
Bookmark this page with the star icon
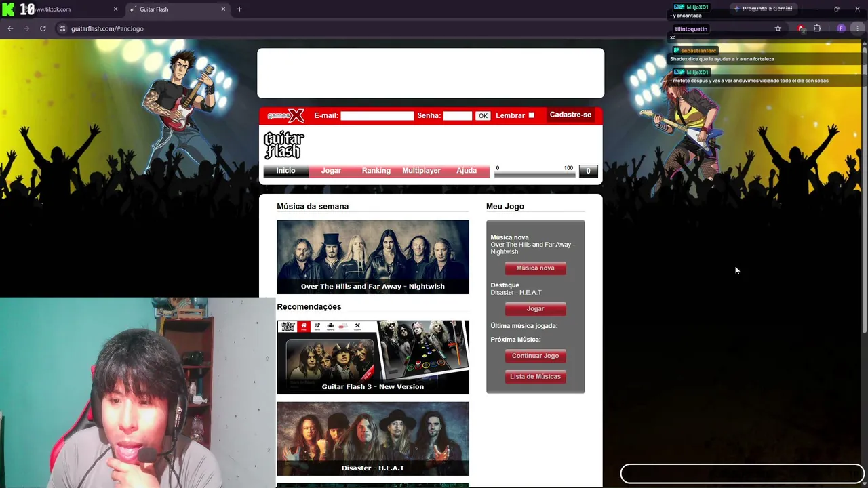tap(778, 28)
